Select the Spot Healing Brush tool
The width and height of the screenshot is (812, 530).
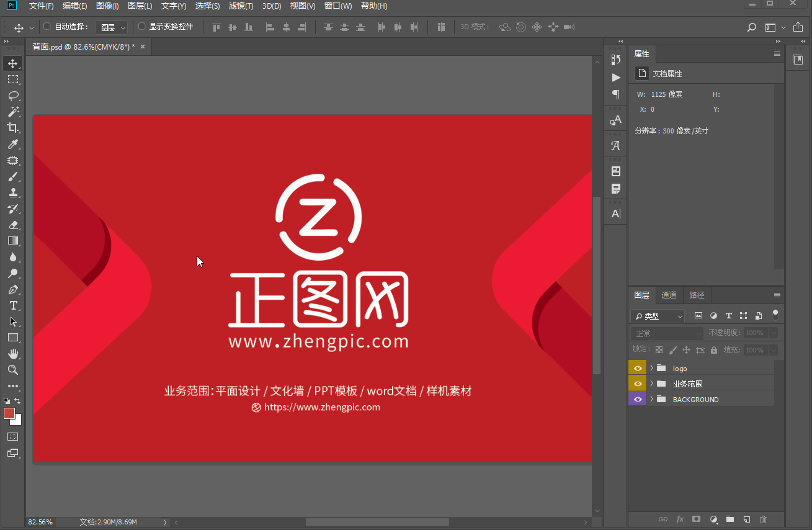(x=13, y=160)
